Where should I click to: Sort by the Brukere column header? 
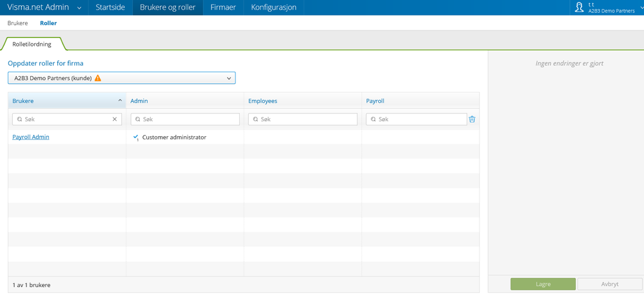pos(67,101)
